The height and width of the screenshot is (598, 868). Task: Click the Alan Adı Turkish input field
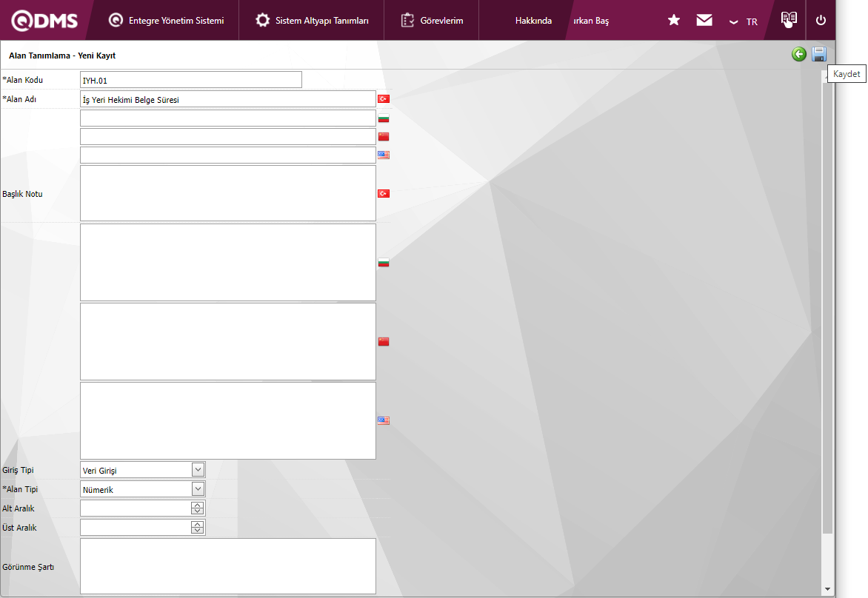[228, 100]
